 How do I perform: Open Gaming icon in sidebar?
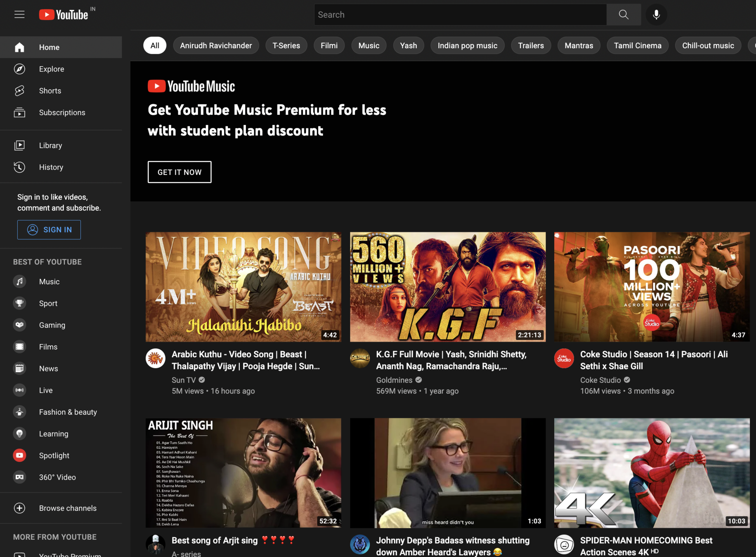pyautogui.click(x=19, y=325)
